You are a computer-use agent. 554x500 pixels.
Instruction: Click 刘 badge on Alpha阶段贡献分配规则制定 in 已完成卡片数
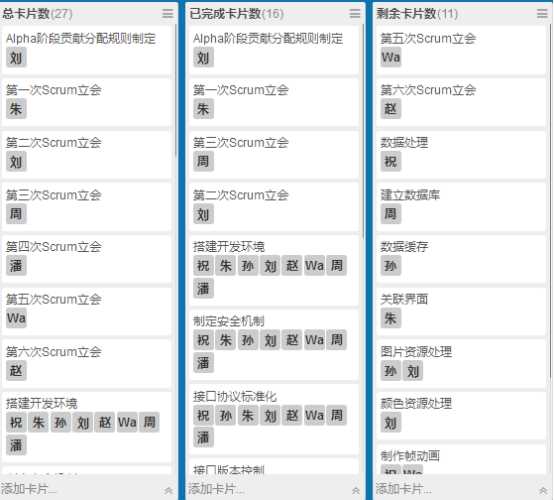(x=204, y=57)
